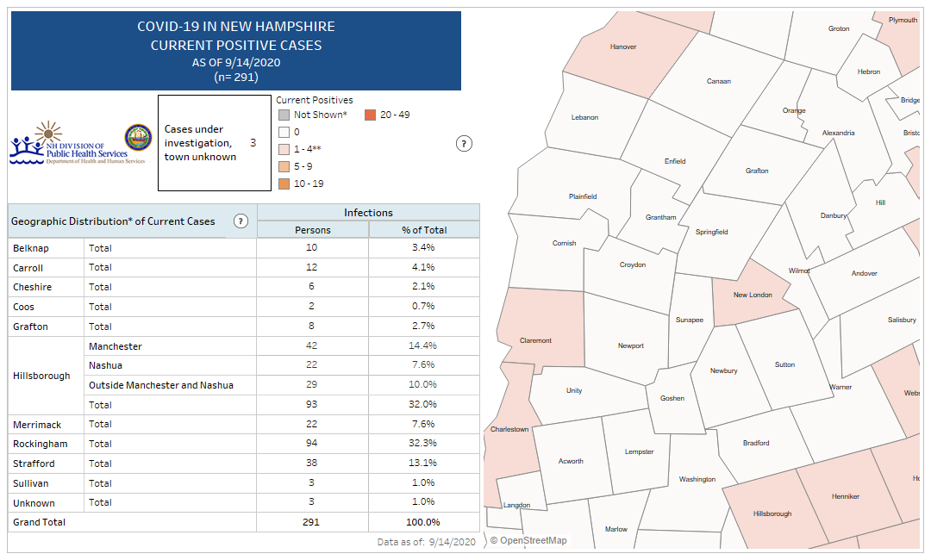Click the Geographic Distribution help question icon
931x560 pixels.
(241, 221)
